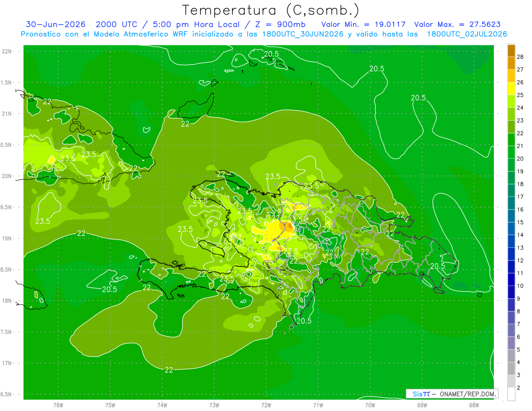Click the SisTT – ONAMET/REP.DOM. logo box
The height and width of the screenshot is (411, 532).
pos(452,394)
